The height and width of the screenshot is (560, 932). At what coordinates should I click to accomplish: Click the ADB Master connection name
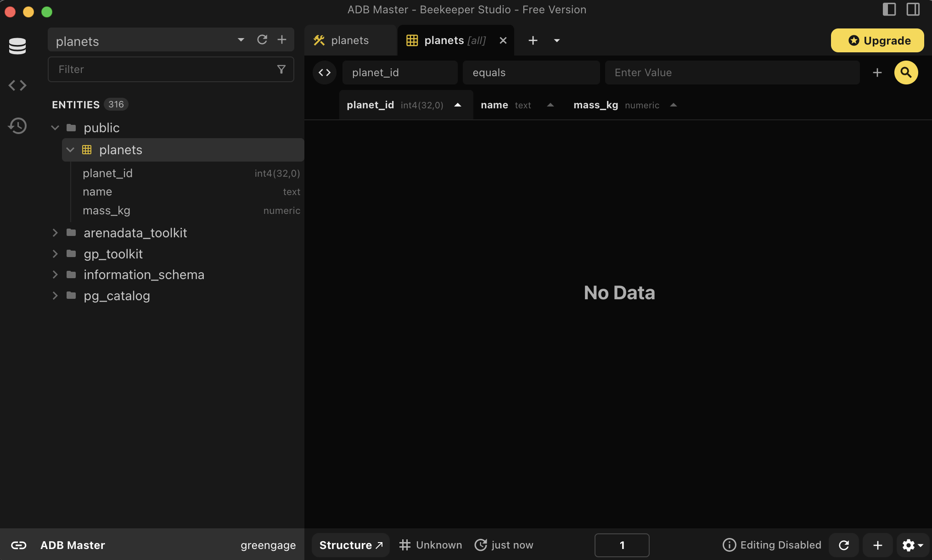point(73,545)
